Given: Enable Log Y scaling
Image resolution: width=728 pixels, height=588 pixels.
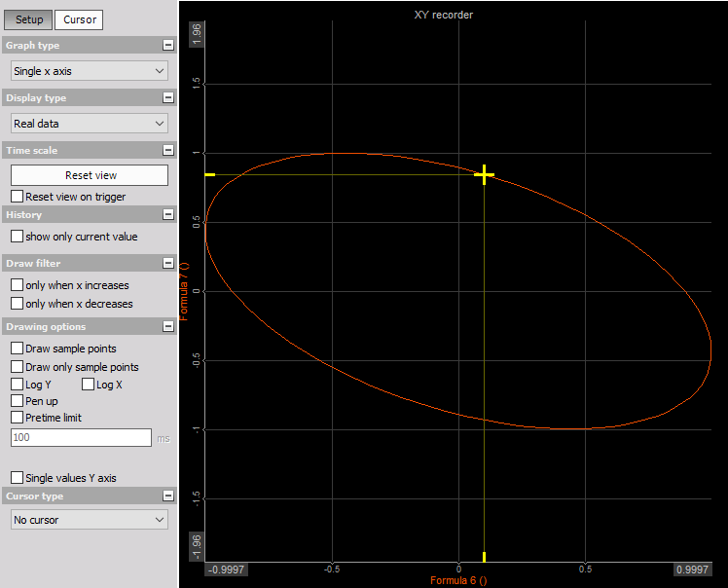Looking at the screenshot, I should click(18, 385).
